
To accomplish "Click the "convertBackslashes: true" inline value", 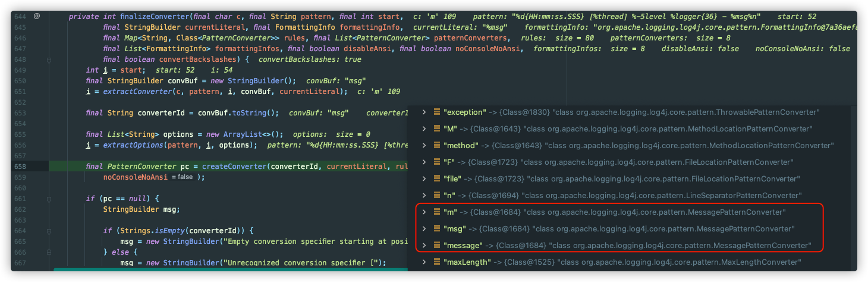I will [x=310, y=59].
